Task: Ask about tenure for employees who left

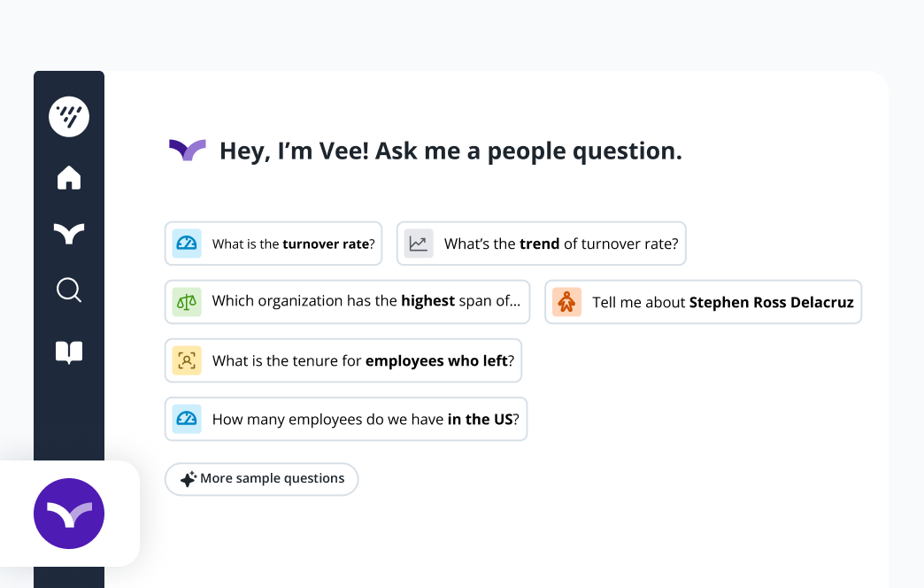Action: point(362,360)
